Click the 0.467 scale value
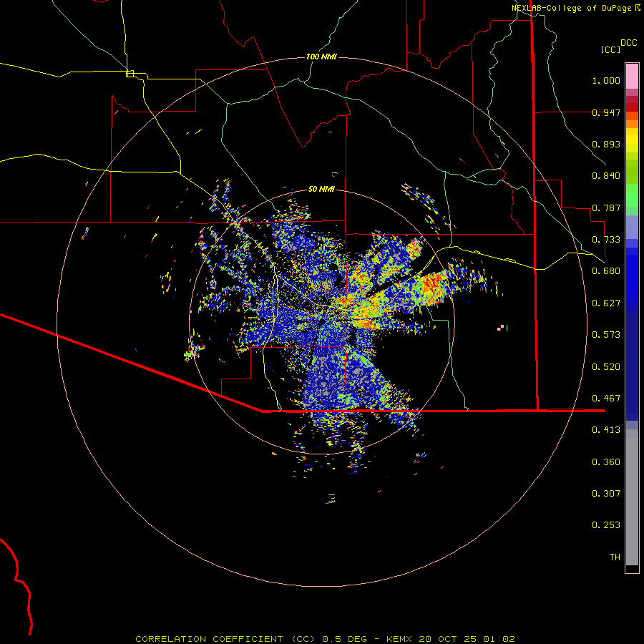 click(606, 399)
